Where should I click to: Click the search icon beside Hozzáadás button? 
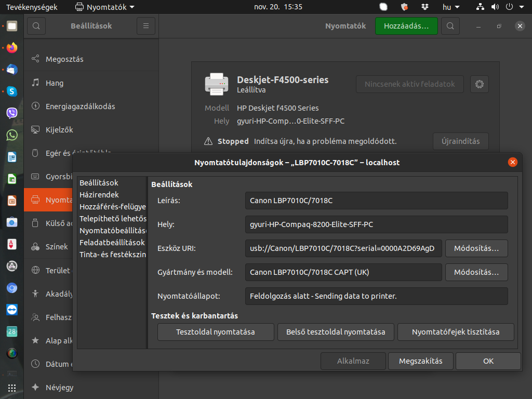(x=450, y=26)
